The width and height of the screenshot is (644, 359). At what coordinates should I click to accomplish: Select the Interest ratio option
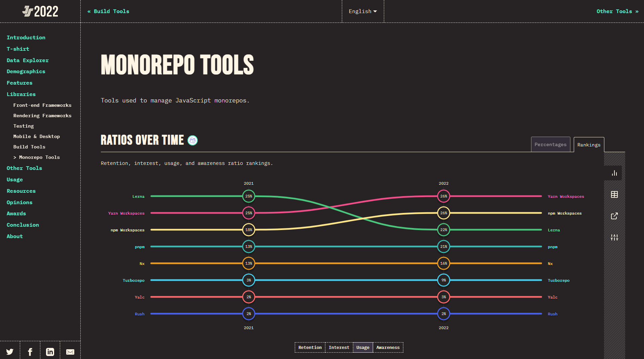339,347
